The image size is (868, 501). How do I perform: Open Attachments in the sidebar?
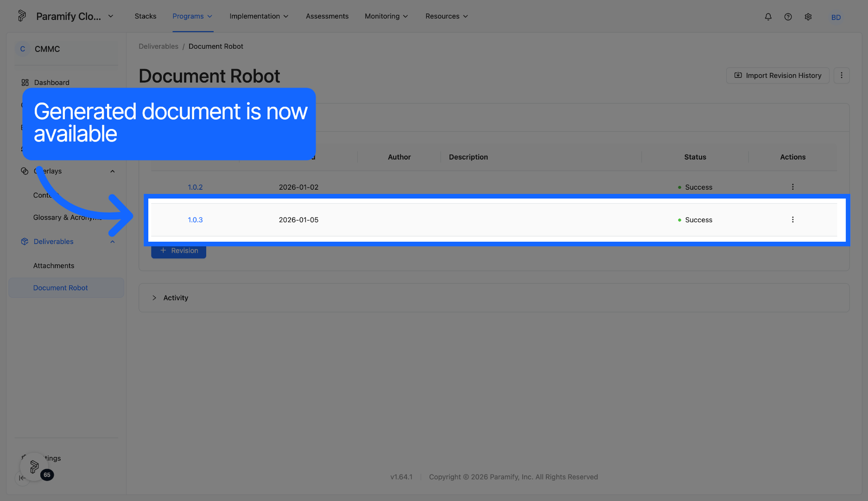[54, 266]
